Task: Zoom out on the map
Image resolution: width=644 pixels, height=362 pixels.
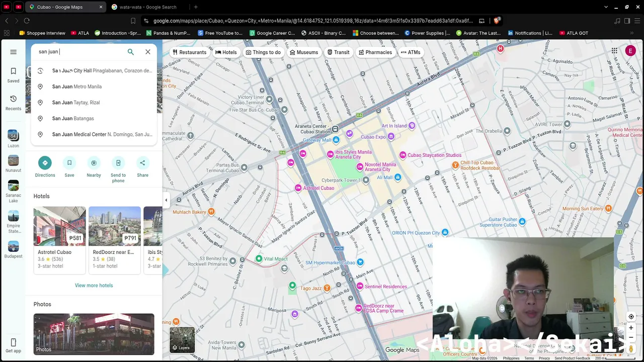Action: tap(631, 337)
